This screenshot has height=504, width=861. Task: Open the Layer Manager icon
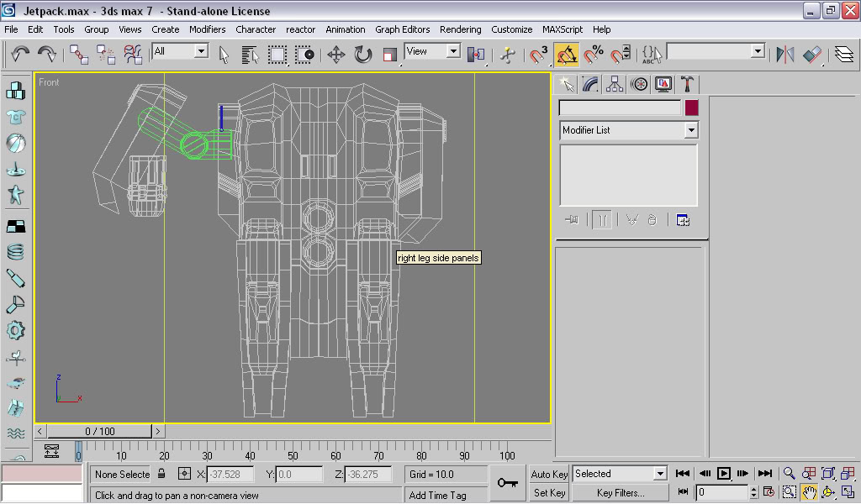pyautogui.click(x=844, y=55)
